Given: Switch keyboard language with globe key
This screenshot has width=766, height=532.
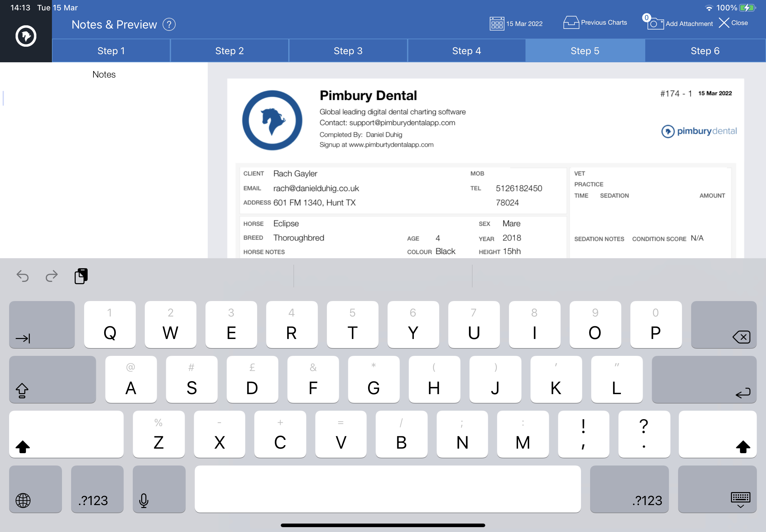Looking at the screenshot, I should [x=35, y=489].
